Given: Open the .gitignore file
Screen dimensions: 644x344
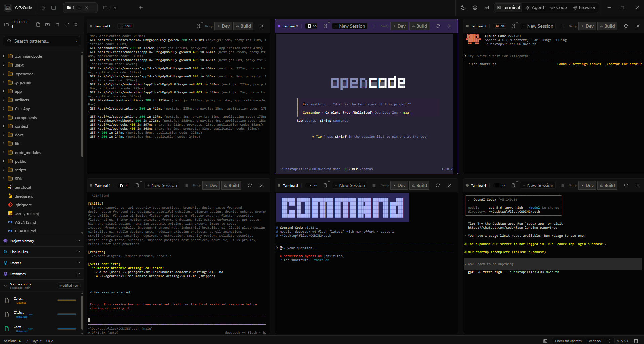Looking at the screenshot, I should [23, 205].
